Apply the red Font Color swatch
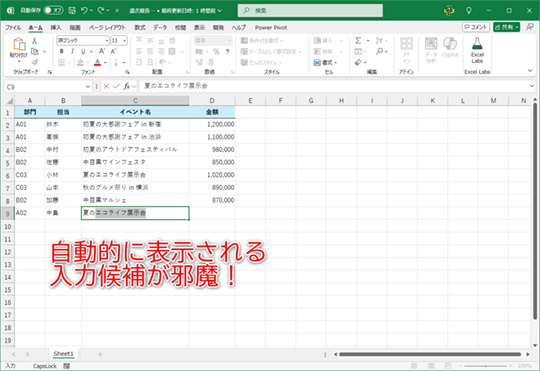This screenshot has height=371, width=540. (97, 62)
